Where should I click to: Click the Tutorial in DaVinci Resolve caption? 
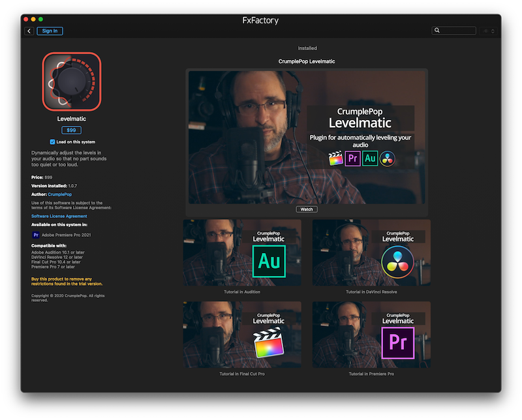(371, 292)
